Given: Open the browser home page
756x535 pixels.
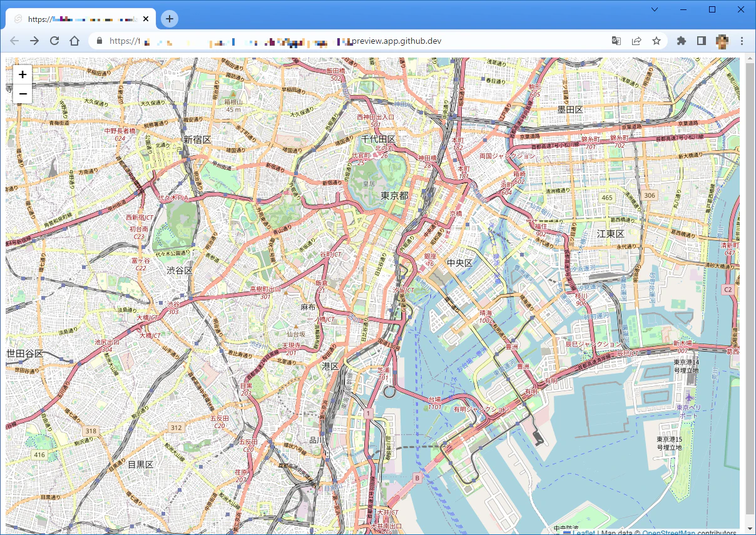Looking at the screenshot, I should 74,41.
